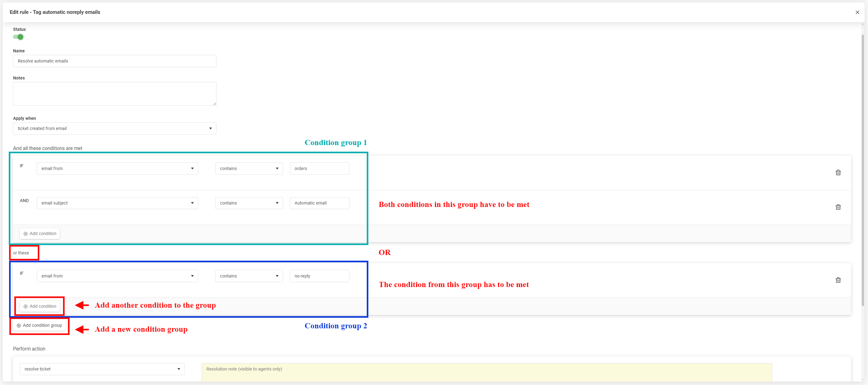Expand the 'resolve ticket' action dropdown

point(102,369)
